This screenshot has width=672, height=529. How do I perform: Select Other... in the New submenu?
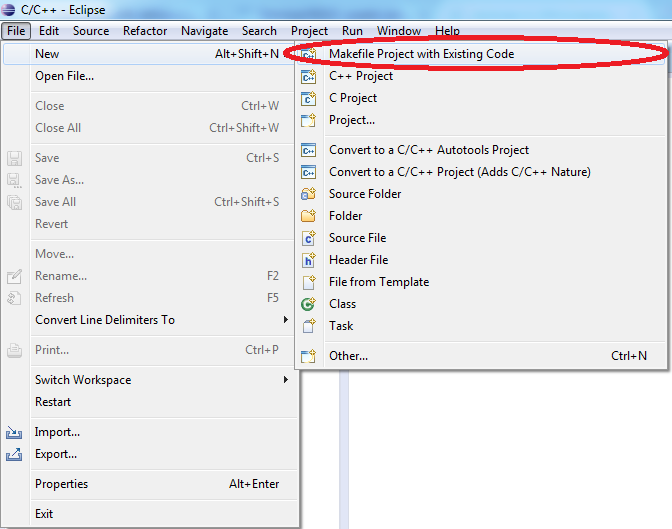tap(348, 356)
